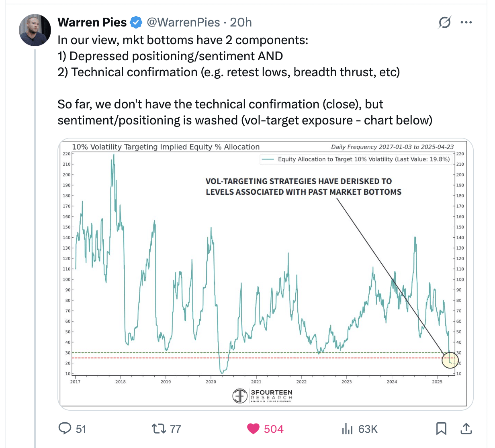495x448 pixels.
Task: Open Warren Pies' profile avatar
Action: point(35,30)
